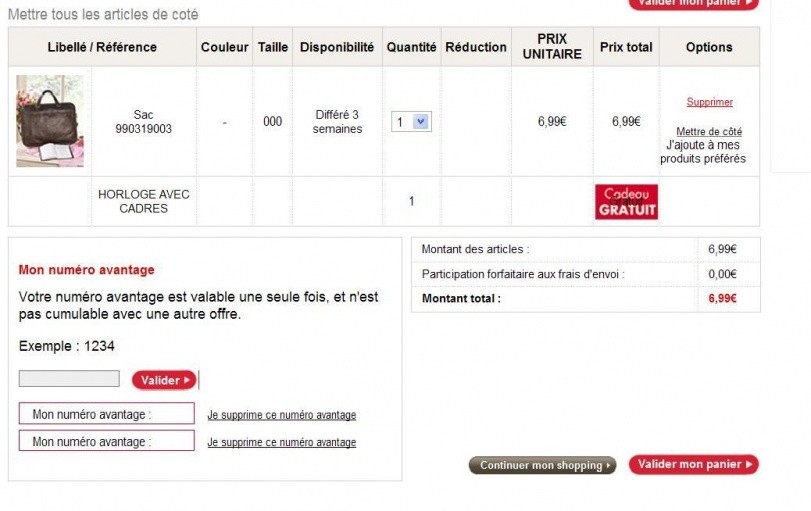Viewport: 811px width, 511px height.
Task: Click the Supprimer link for the Sac
Action: [x=709, y=102]
